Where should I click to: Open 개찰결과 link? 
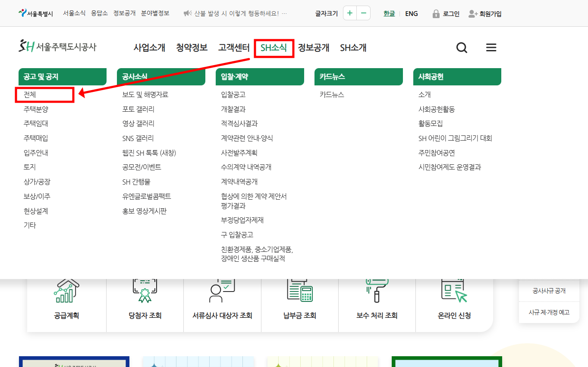point(233,109)
